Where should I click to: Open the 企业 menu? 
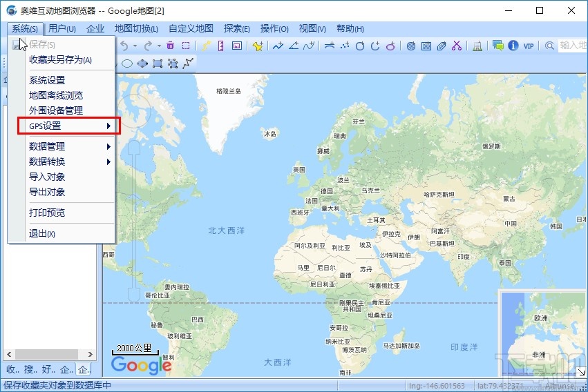[95, 29]
